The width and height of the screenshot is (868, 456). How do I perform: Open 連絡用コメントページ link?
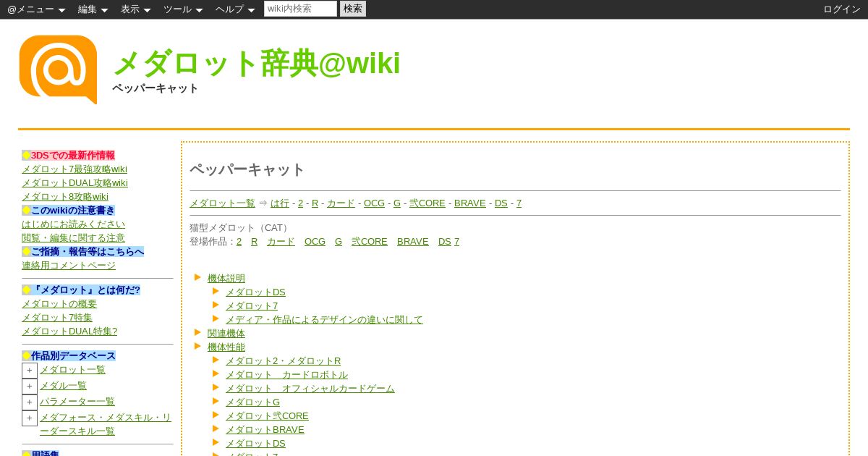(x=69, y=266)
